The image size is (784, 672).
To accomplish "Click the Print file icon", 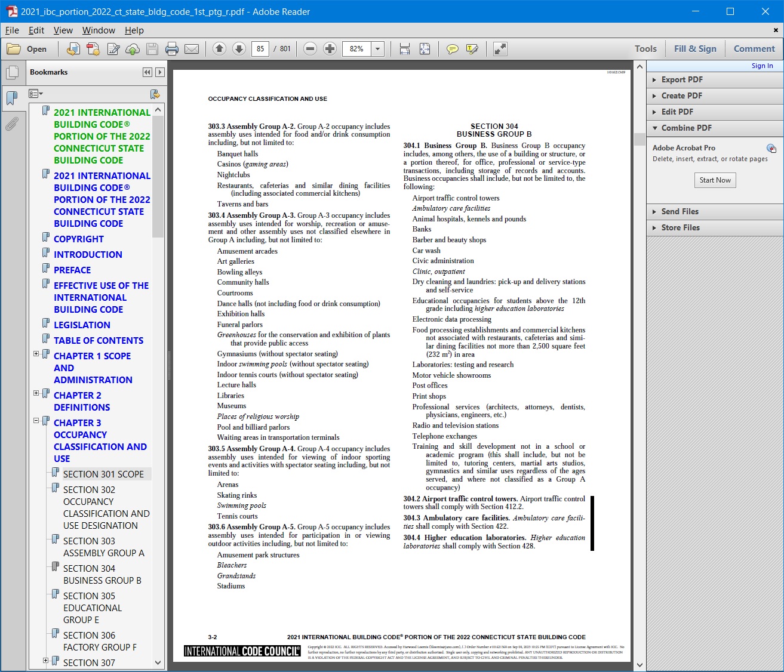I will click(172, 49).
